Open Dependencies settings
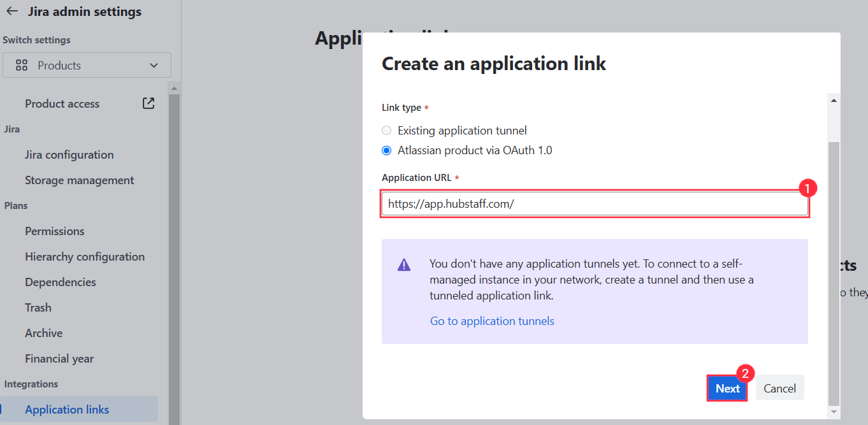 pos(61,282)
